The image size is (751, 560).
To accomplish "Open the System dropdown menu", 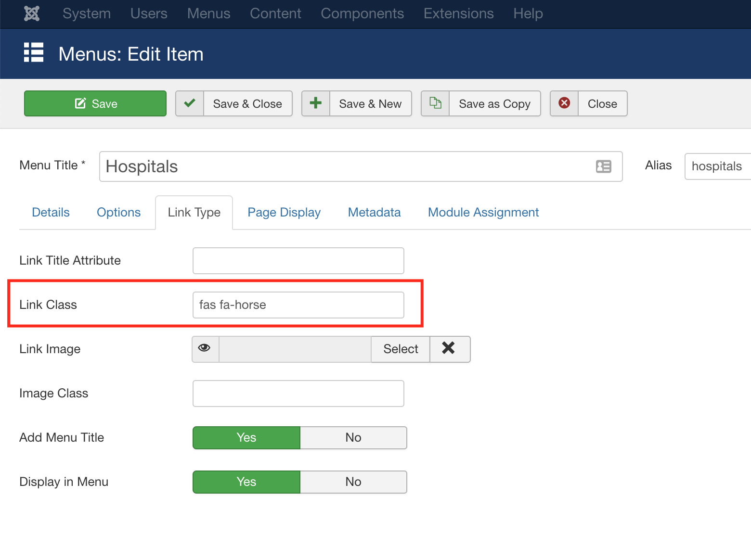I will pos(87,13).
